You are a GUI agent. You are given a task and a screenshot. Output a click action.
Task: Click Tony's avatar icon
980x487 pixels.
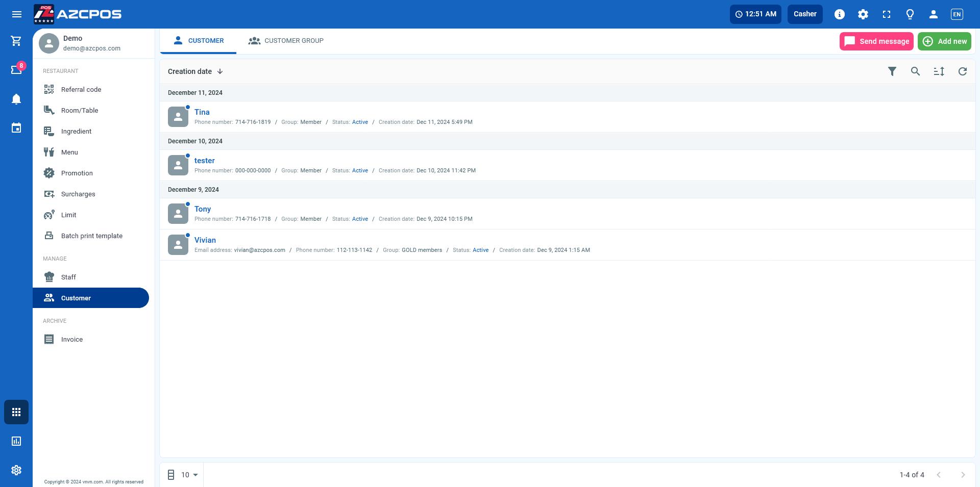tap(178, 214)
